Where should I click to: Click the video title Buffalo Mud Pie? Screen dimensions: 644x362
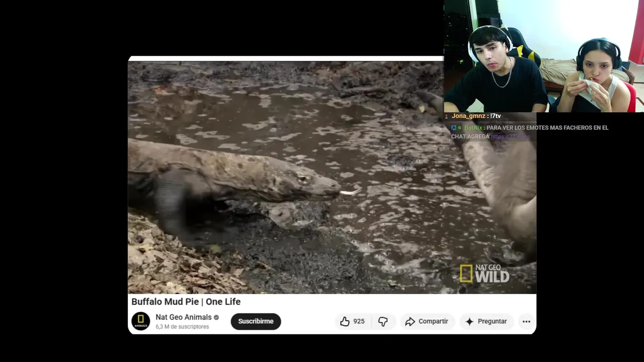[x=186, y=302]
